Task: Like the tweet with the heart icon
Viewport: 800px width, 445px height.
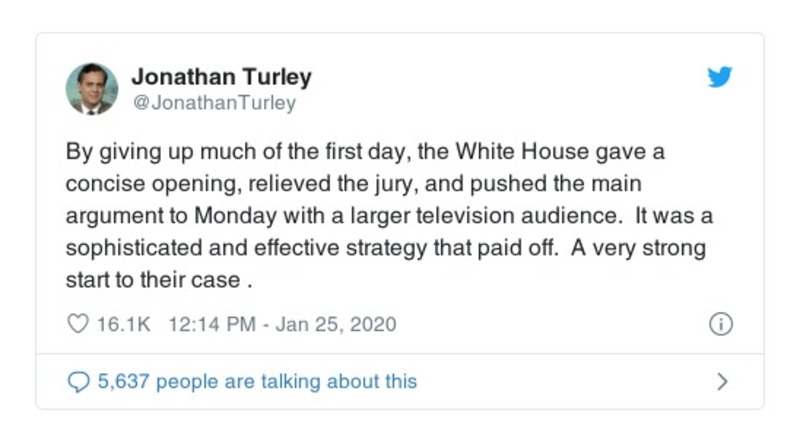Action: pos(77,324)
